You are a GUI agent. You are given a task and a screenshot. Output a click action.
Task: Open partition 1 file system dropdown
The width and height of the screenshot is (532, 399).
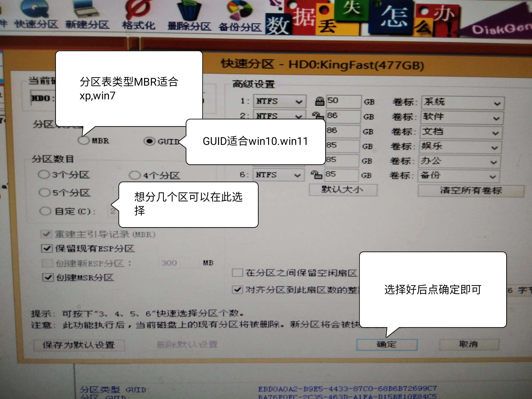click(x=279, y=102)
